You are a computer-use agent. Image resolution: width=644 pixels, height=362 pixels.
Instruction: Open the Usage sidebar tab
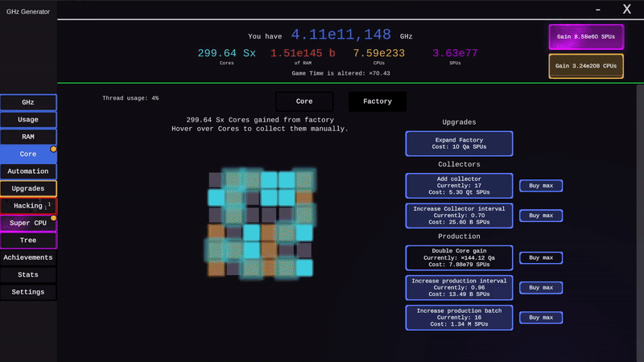tap(28, 119)
